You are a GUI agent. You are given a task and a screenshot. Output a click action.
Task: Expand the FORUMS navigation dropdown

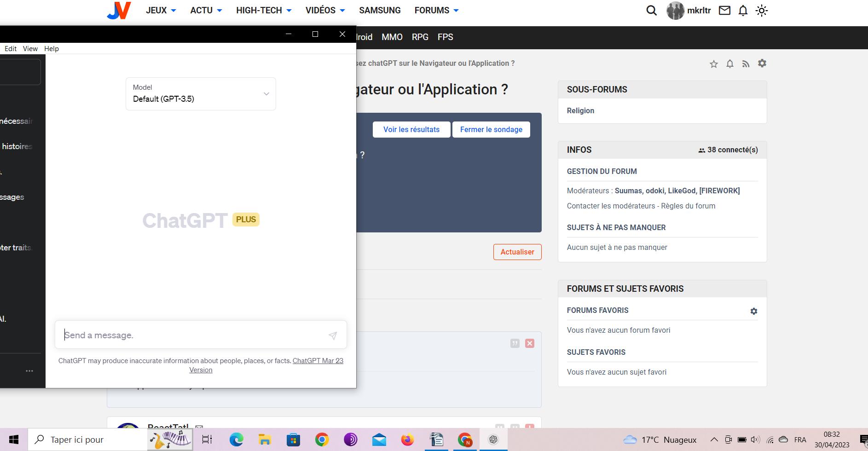pyautogui.click(x=436, y=10)
